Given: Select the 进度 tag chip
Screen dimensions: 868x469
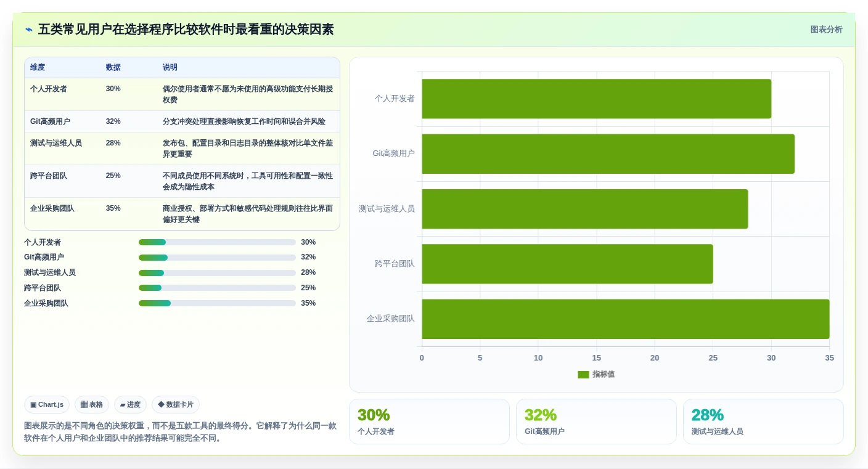Looking at the screenshot, I should click(x=130, y=404).
